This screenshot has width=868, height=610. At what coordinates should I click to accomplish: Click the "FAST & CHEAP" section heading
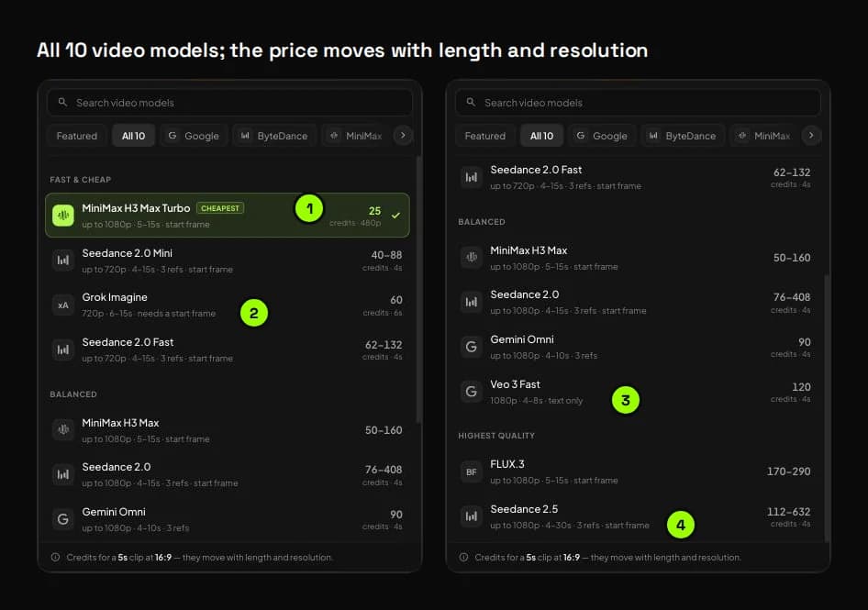(80, 180)
